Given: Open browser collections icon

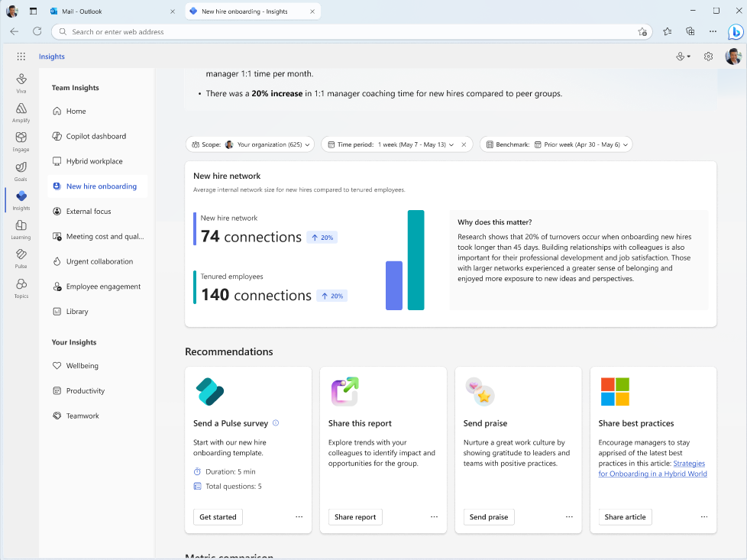Looking at the screenshot, I should [690, 31].
